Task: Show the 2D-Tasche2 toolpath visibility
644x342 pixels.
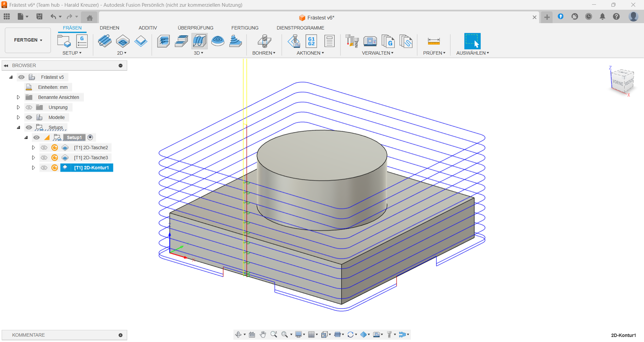Action: point(44,148)
